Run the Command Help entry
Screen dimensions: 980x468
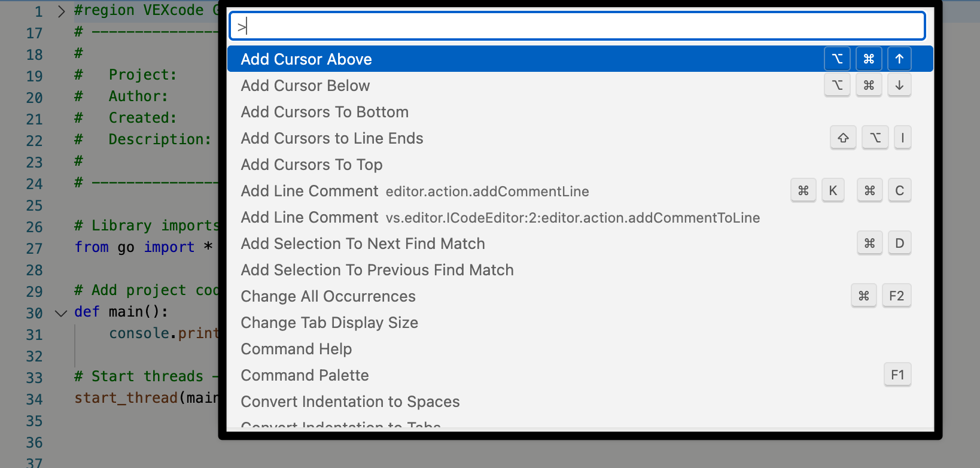(296, 349)
